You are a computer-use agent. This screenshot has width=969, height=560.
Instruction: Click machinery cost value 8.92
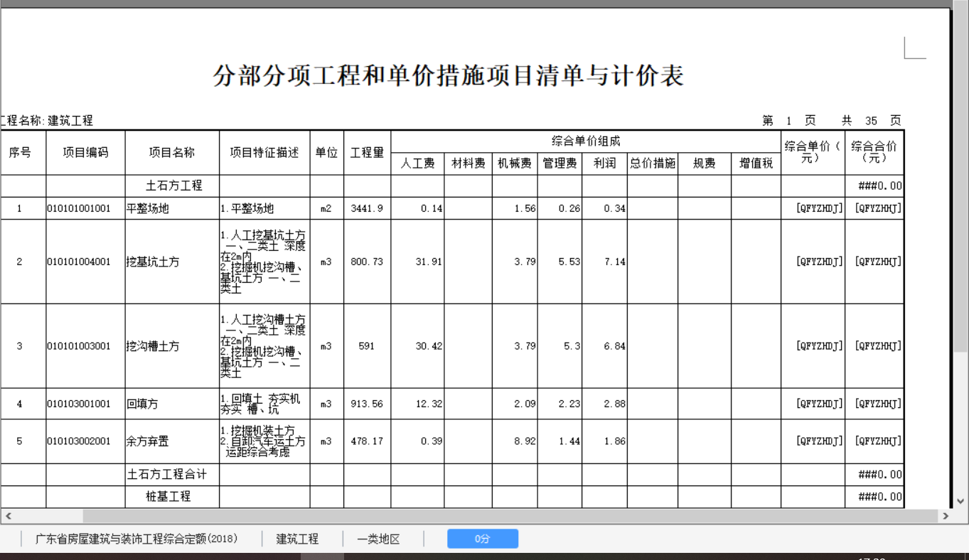525,441
